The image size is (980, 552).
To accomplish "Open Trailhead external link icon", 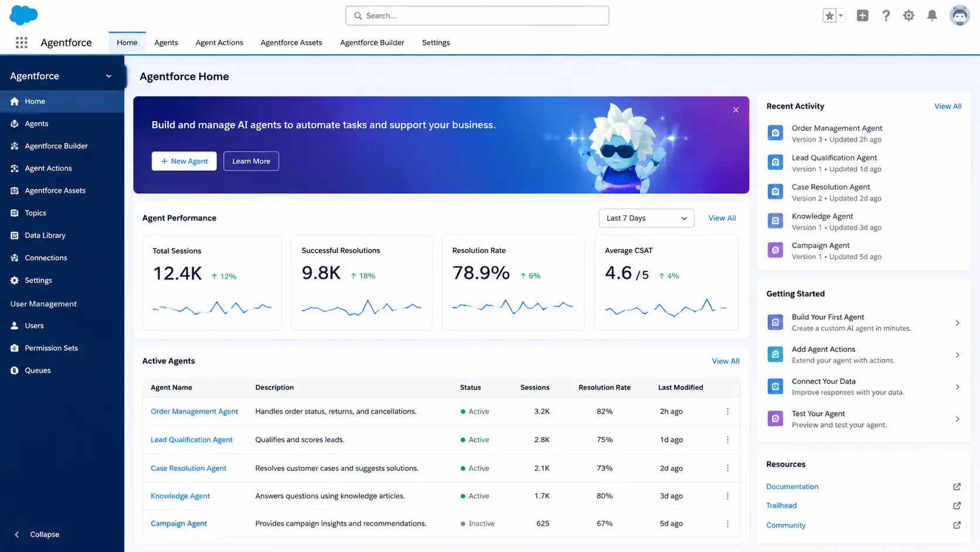I will (x=957, y=506).
